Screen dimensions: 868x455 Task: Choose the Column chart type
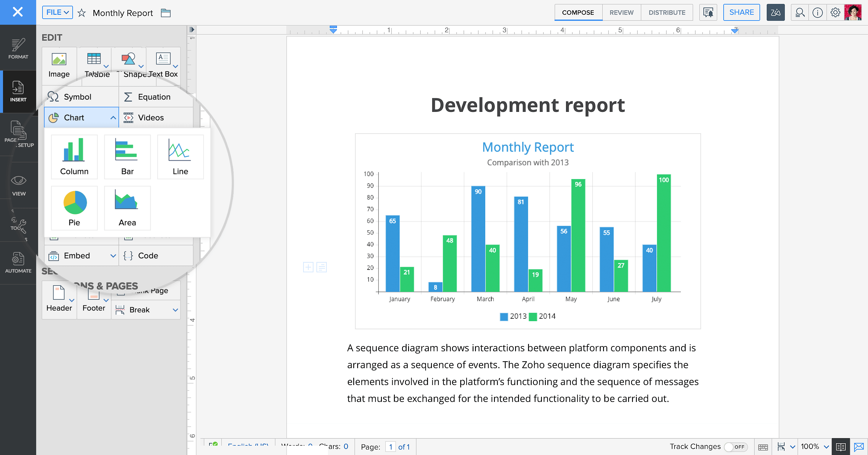pyautogui.click(x=74, y=157)
